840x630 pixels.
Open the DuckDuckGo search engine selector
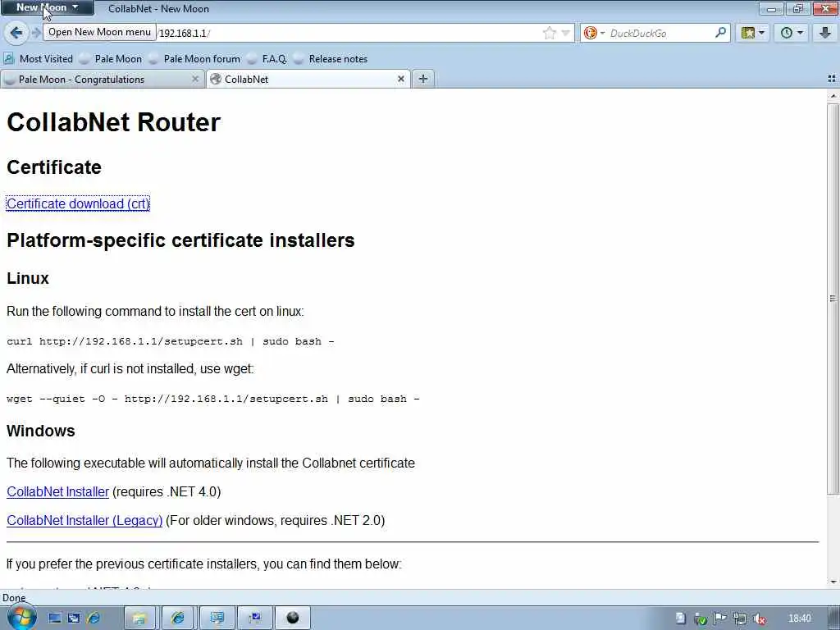pyautogui.click(x=594, y=33)
